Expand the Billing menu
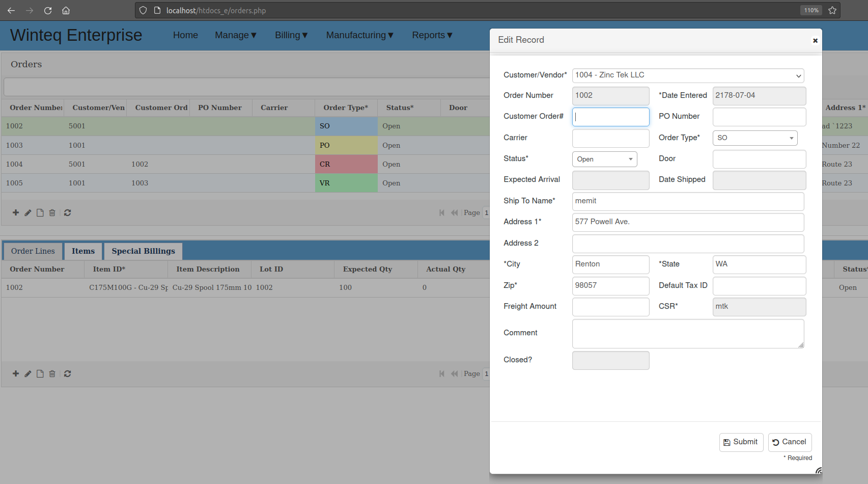Screen dimensions: 868x484 (291, 35)
